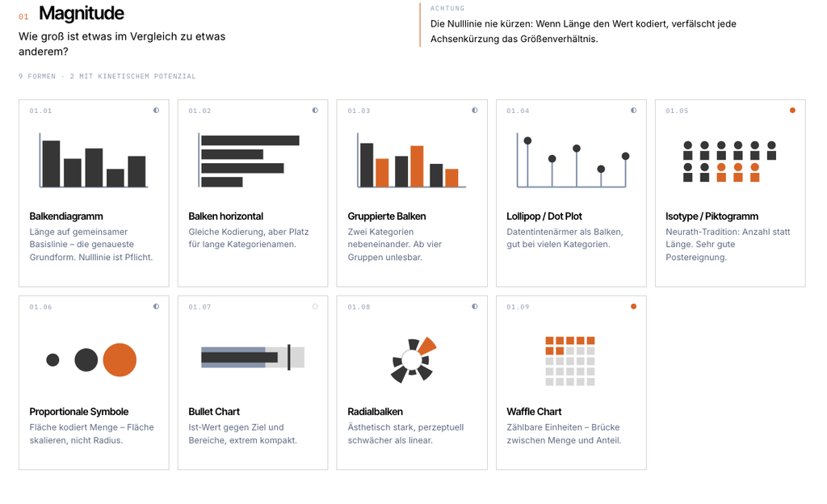Click the Balkendiagramm vertical bar chart icon

(x=94, y=160)
